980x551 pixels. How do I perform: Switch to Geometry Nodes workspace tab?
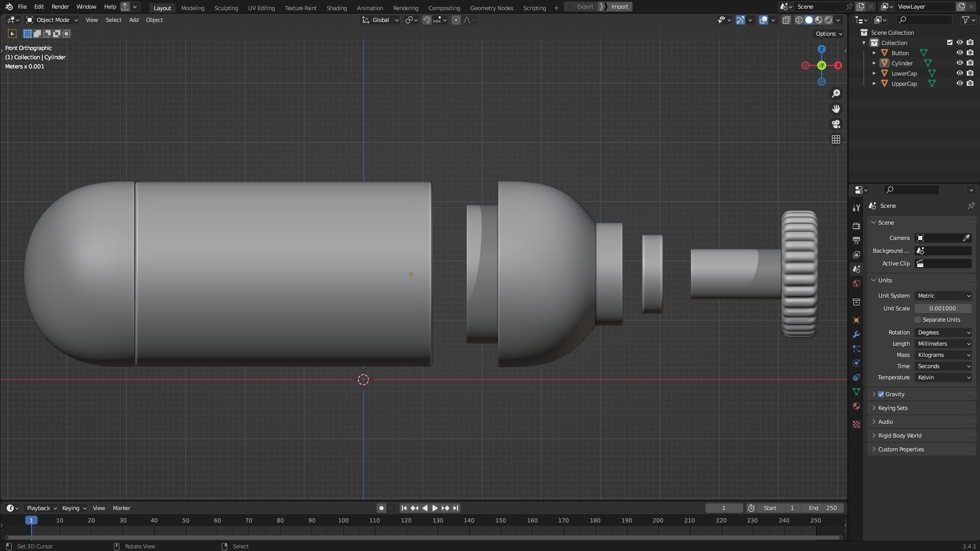click(x=491, y=8)
